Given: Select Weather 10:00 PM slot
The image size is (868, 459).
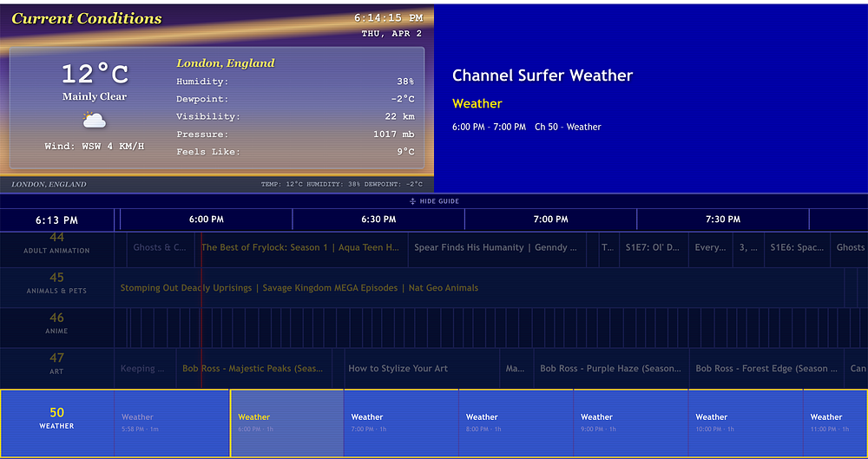Looking at the screenshot, I should (746, 423).
